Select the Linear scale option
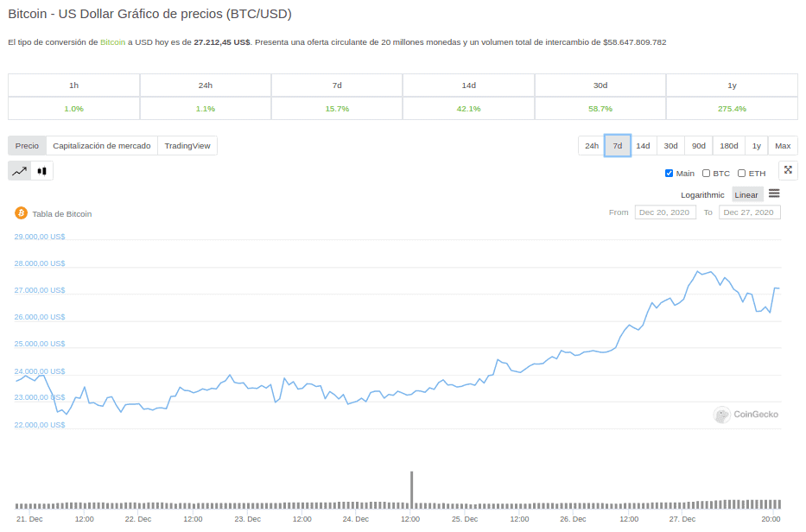 [746, 195]
